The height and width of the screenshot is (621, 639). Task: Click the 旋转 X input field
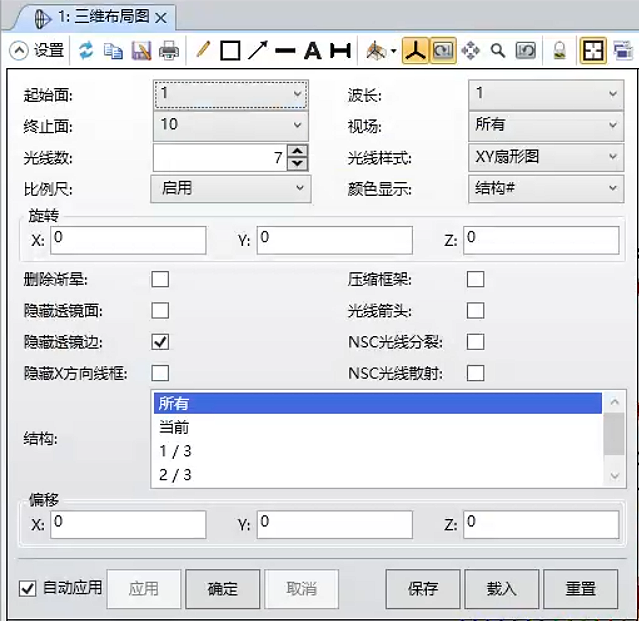click(x=128, y=240)
